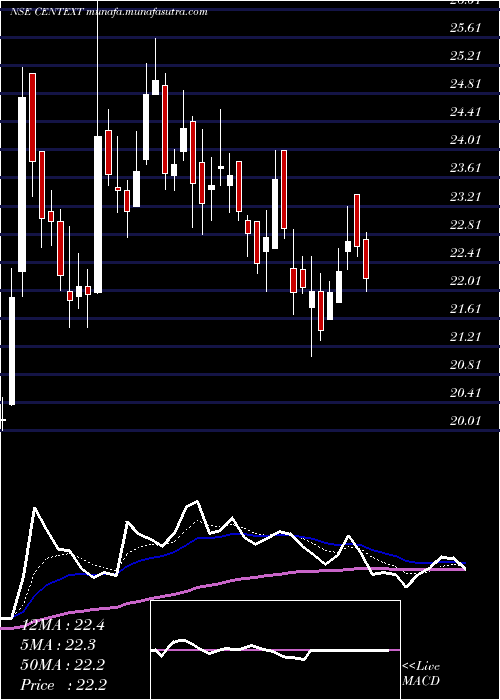Click the 24.81 price axis label
Viewport: 500px width, 700px height.
click(x=465, y=84)
